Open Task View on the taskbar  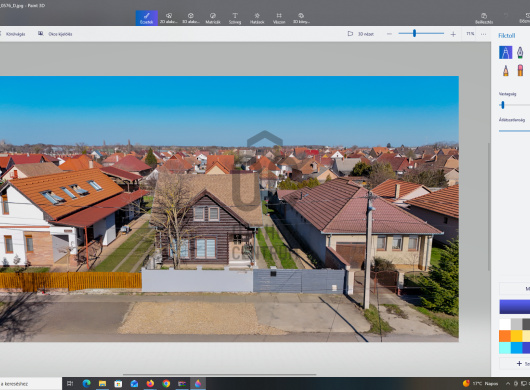[x=70, y=384]
